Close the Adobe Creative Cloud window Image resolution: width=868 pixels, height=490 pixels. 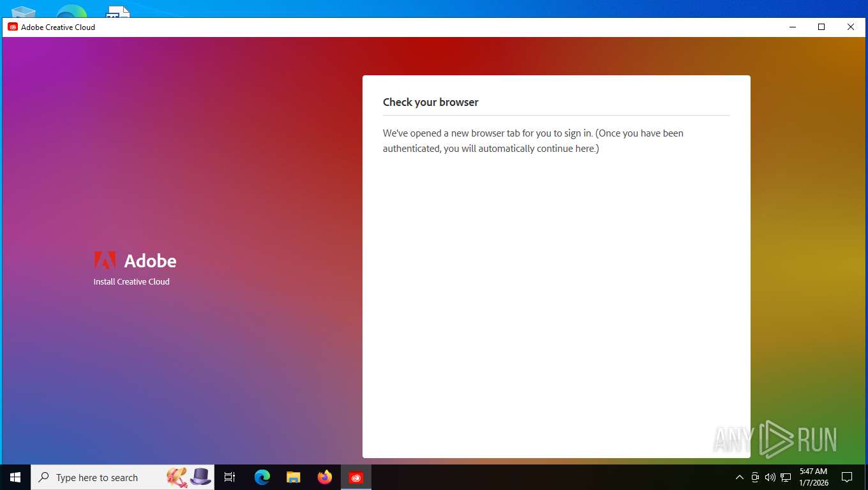point(851,27)
